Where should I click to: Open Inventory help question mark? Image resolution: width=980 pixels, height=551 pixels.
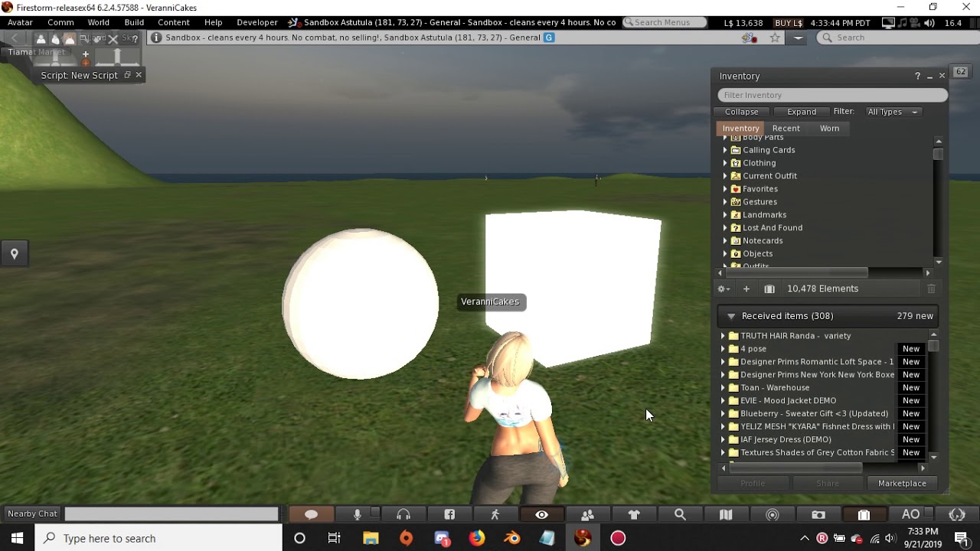point(917,76)
